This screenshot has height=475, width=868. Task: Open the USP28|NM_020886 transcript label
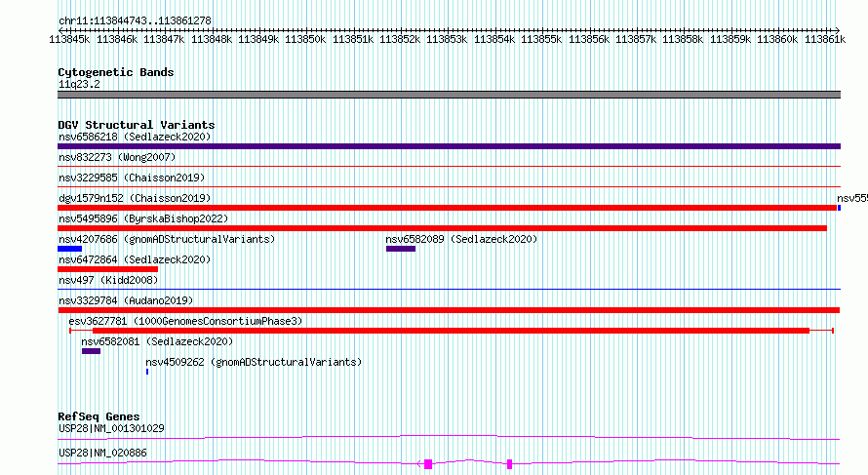coord(102,453)
